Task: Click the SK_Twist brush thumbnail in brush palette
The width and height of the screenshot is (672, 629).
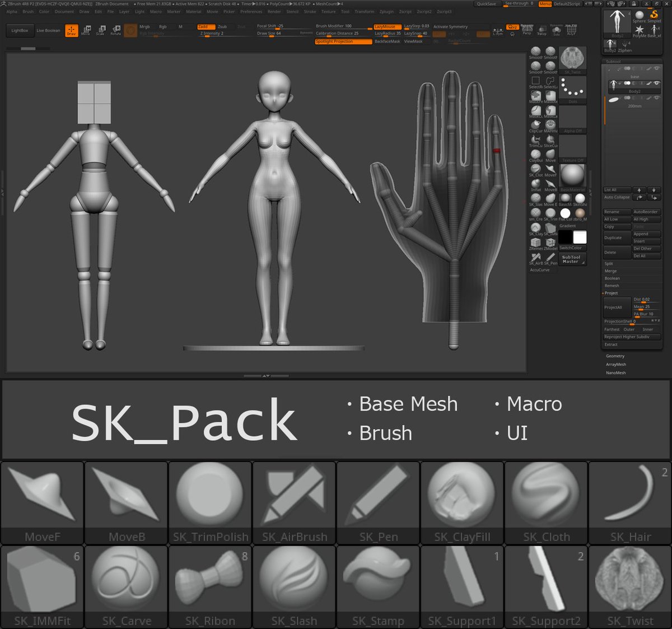Action: pyautogui.click(x=572, y=60)
